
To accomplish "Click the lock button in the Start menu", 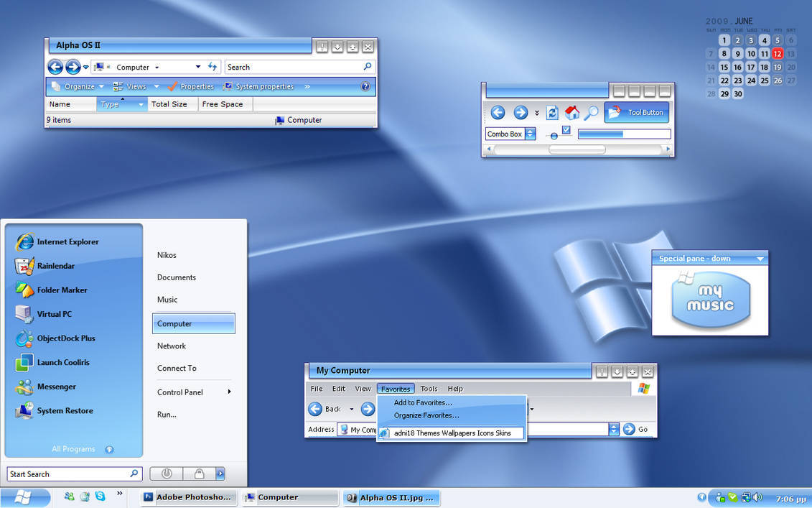I will point(199,474).
